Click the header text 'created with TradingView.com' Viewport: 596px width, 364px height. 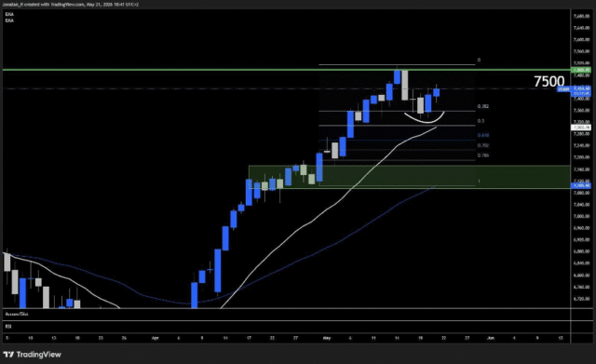point(55,5)
